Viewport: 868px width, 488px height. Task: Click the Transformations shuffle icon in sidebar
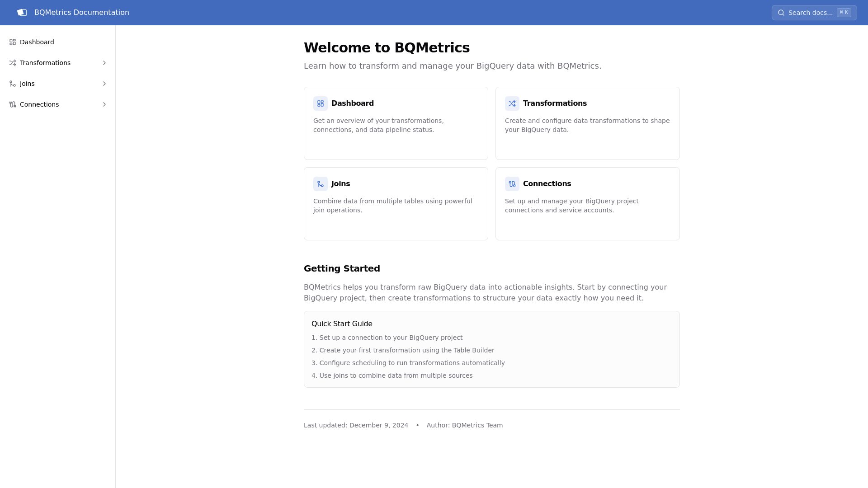pos(13,63)
